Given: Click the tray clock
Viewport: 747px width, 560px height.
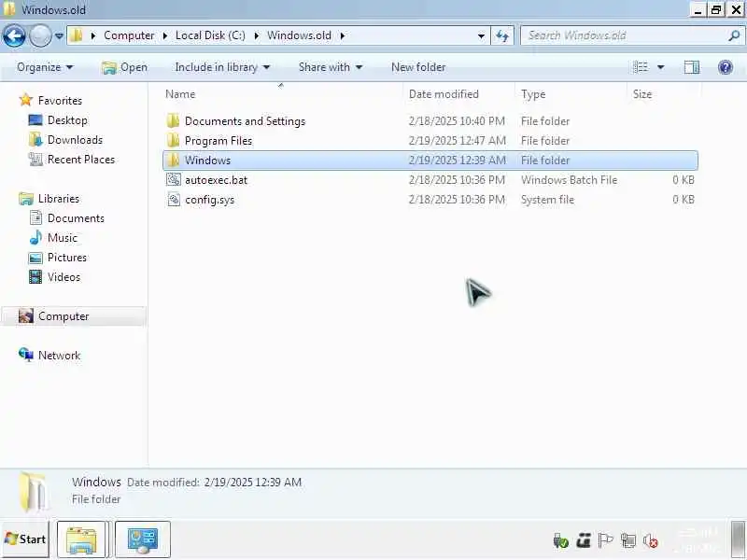Looking at the screenshot, I should coord(698,540).
